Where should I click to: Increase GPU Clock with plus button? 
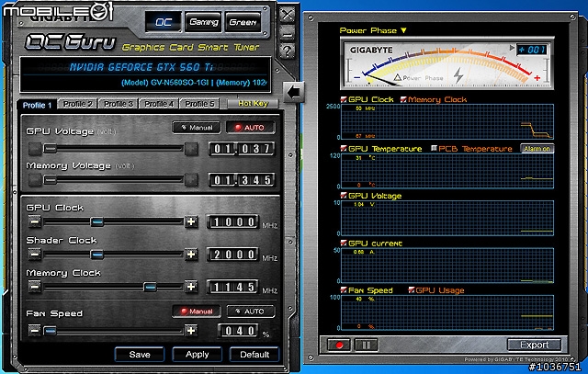(x=191, y=221)
